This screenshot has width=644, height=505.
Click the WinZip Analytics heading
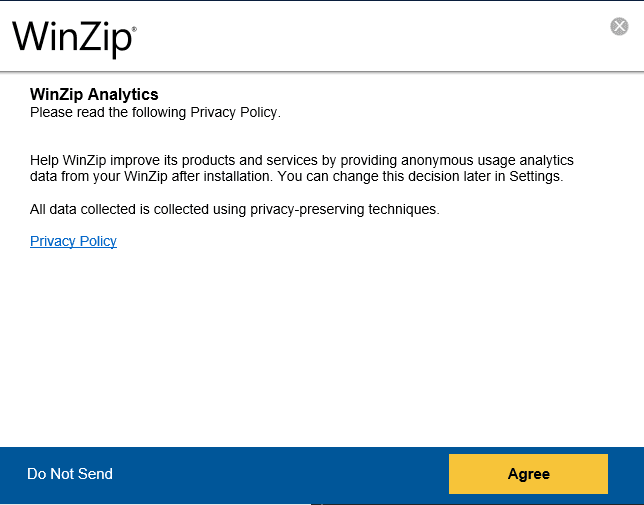94,95
